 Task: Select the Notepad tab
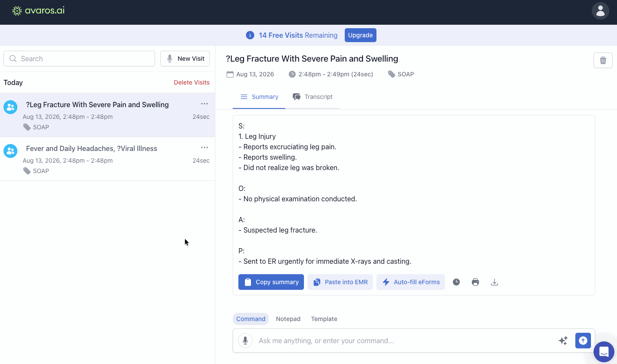[288, 319]
